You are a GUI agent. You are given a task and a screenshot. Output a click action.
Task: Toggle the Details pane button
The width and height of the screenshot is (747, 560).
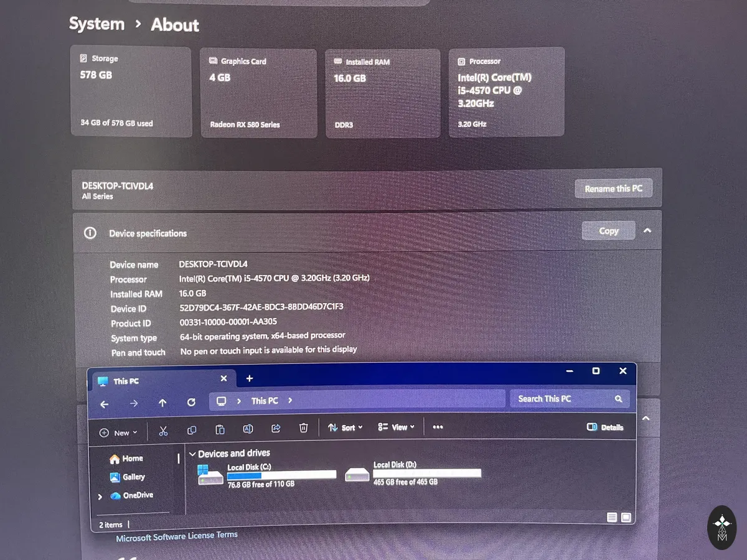tap(605, 427)
